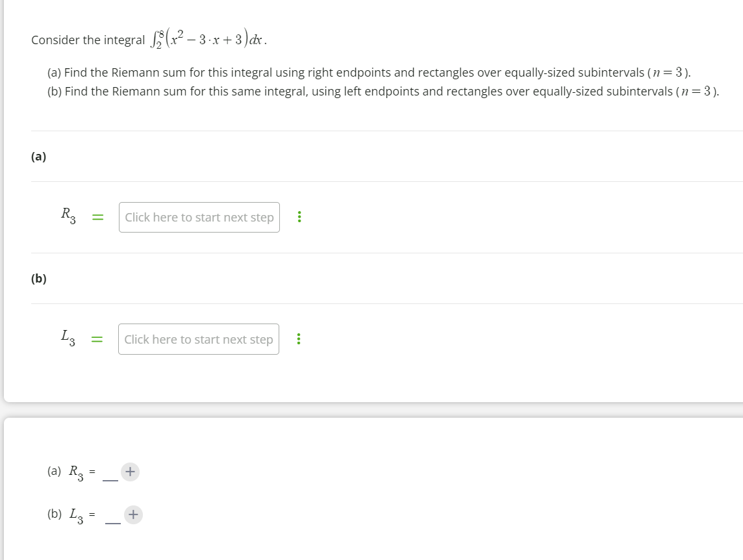This screenshot has height=560, width=743.
Task: Click the plus icon next to answer (a) R₃
Action: pos(130,472)
